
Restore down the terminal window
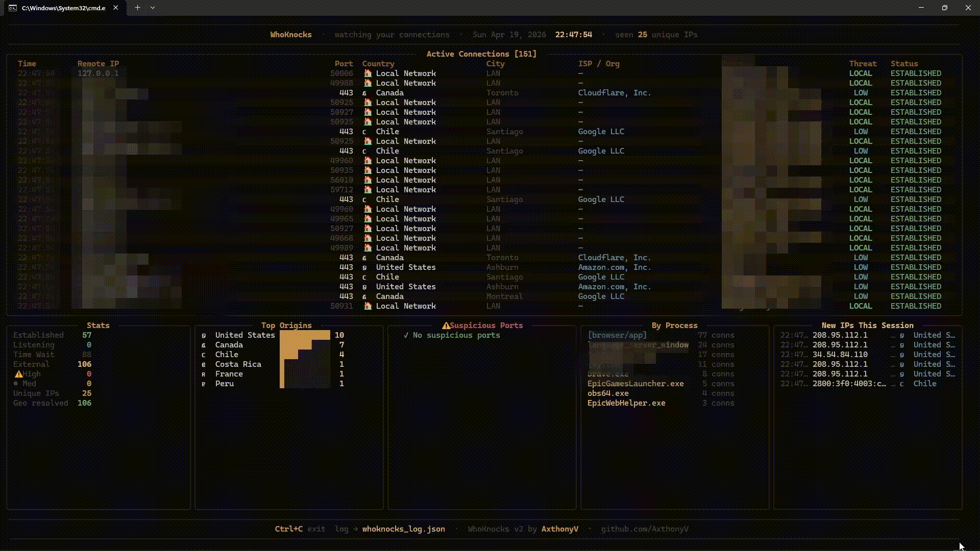944,8
